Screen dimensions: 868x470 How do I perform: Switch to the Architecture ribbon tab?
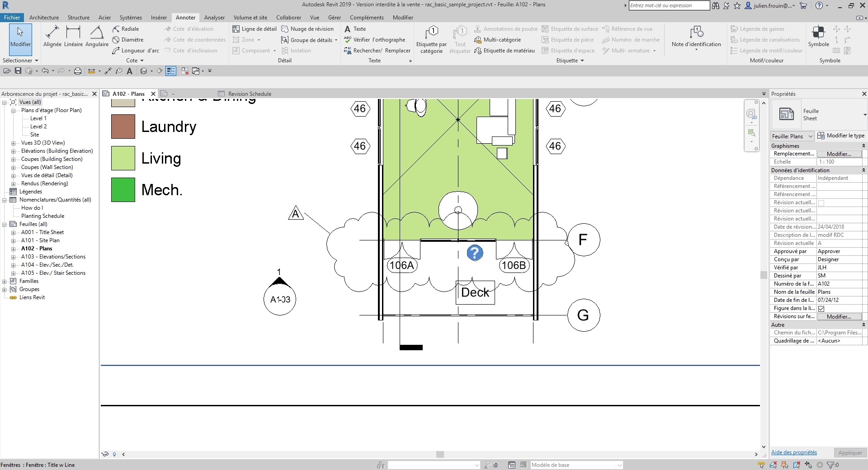point(44,18)
